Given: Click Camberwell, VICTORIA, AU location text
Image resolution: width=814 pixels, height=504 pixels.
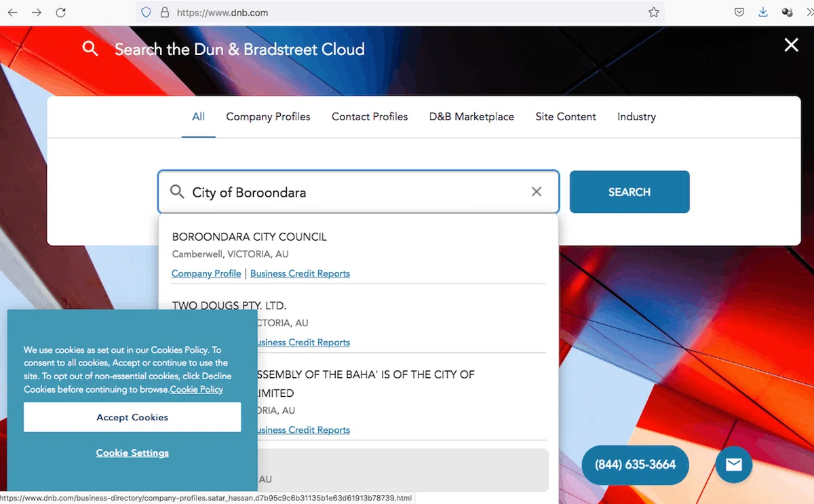Looking at the screenshot, I should 230,254.
